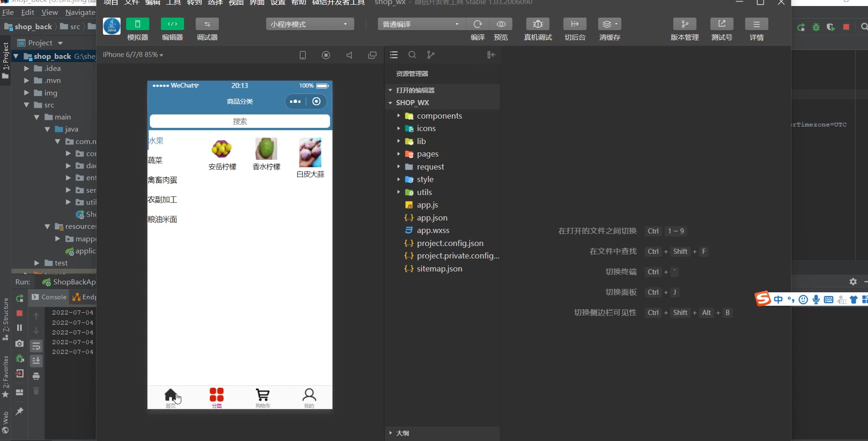The image size is (868, 441).
Task: Click the 测试号 test account icon
Action: 722,24
